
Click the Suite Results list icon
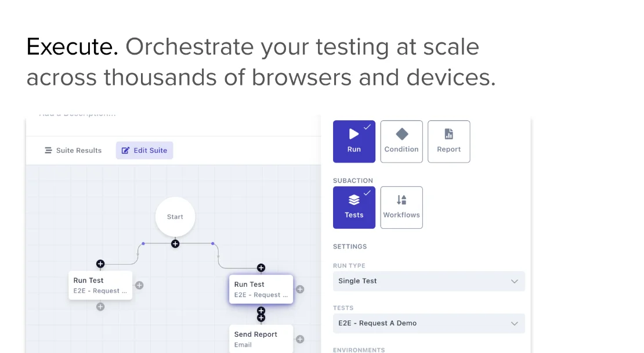(48, 150)
